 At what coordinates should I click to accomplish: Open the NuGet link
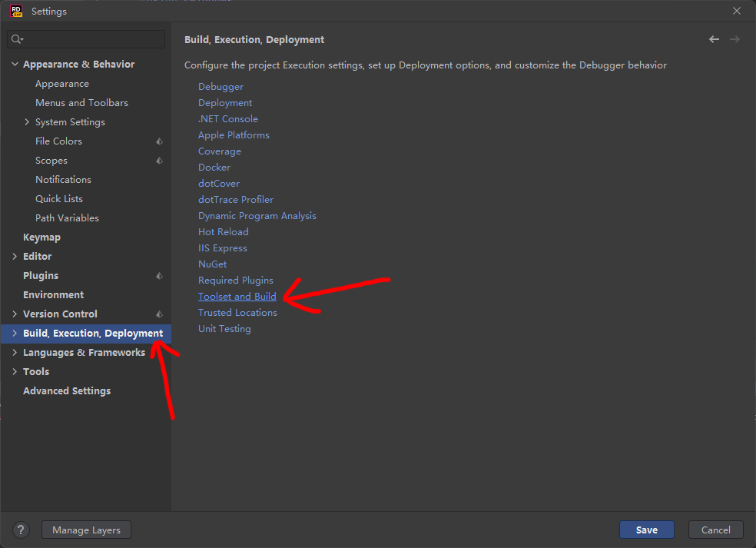tap(212, 264)
